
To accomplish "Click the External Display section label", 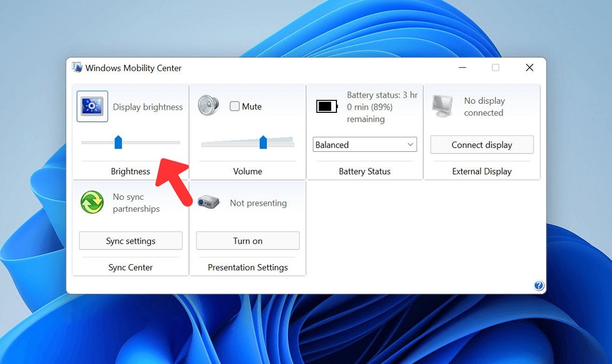I will 482,171.
